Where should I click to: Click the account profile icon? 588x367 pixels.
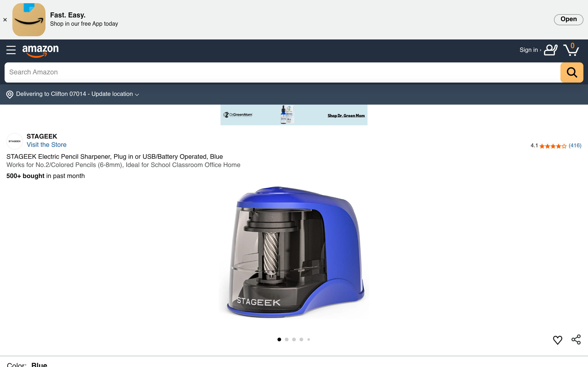(551, 50)
